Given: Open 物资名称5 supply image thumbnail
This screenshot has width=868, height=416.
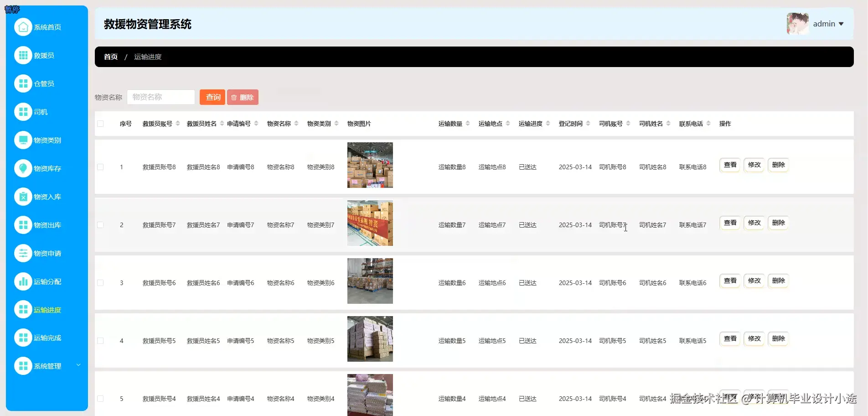Looking at the screenshot, I should tap(370, 339).
